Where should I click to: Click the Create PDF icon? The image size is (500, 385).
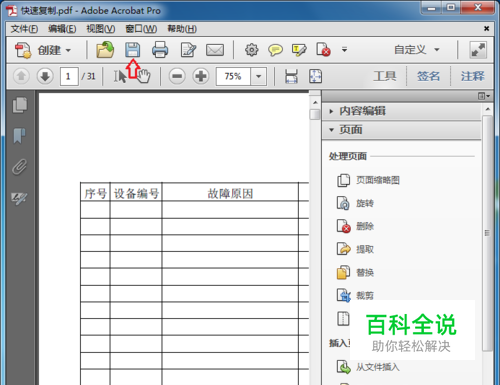[23, 50]
